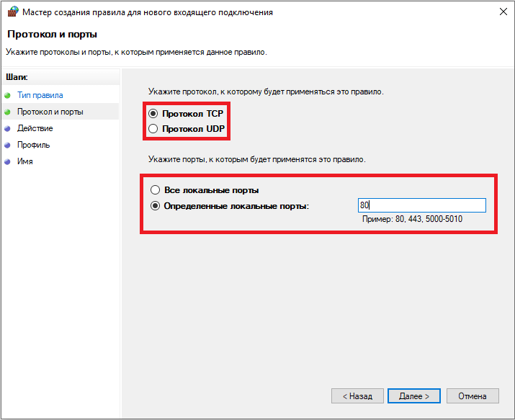Image resolution: width=515 pixels, height=420 pixels.
Task: Click the Пример: 80, 443, 5000-5010 text
Action: [x=412, y=219]
